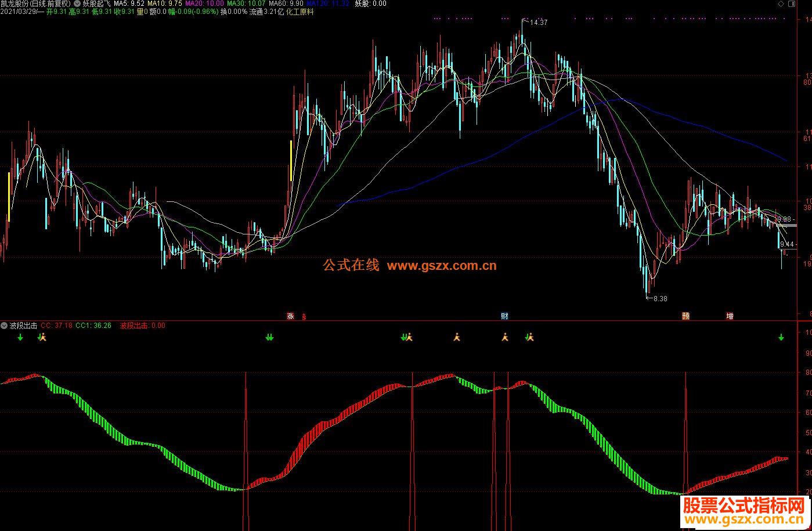Select the MA60: 9.90 label
The width and height of the screenshot is (812, 531).
point(286,3)
